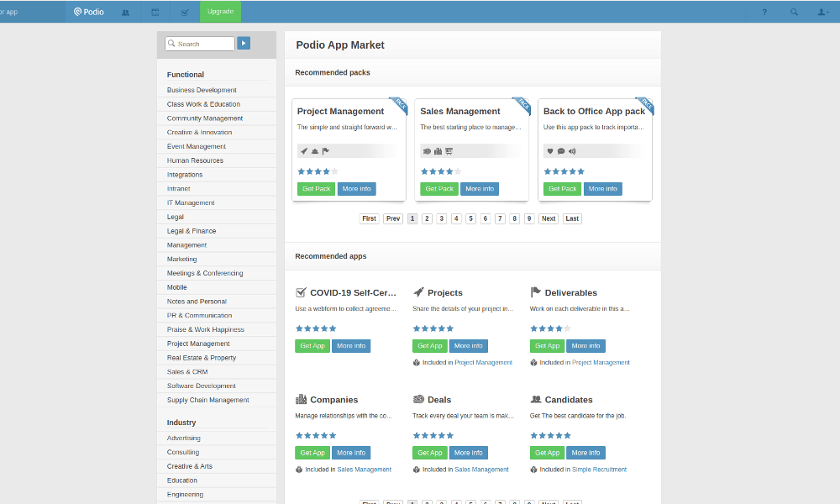Open More info for Candidates app

tap(585, 453)
